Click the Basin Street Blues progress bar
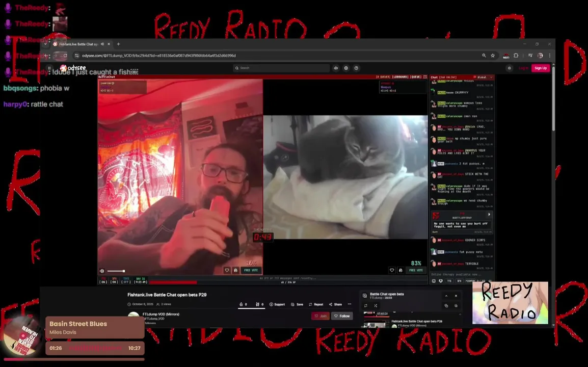The image size is (588, 367). click(74, 359)
